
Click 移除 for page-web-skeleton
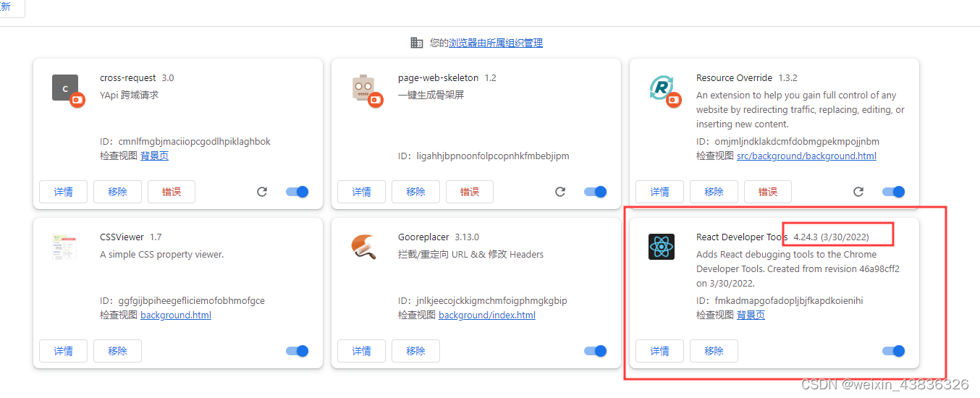tap(415, 192)
